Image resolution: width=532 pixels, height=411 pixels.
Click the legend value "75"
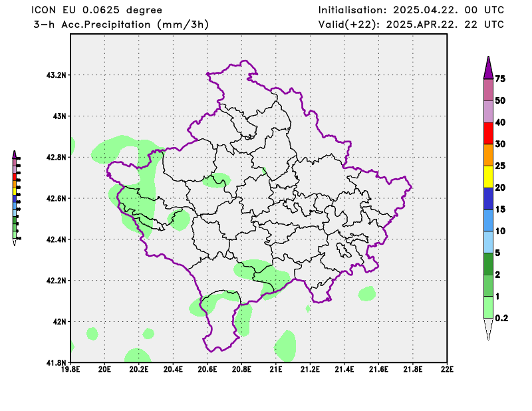click(500, 78)
